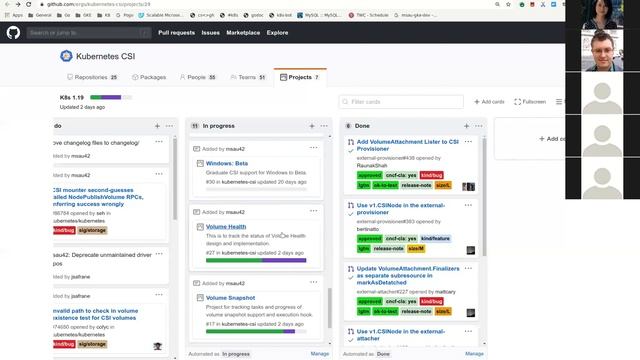Open In progress column options menu

pos(324,126)
